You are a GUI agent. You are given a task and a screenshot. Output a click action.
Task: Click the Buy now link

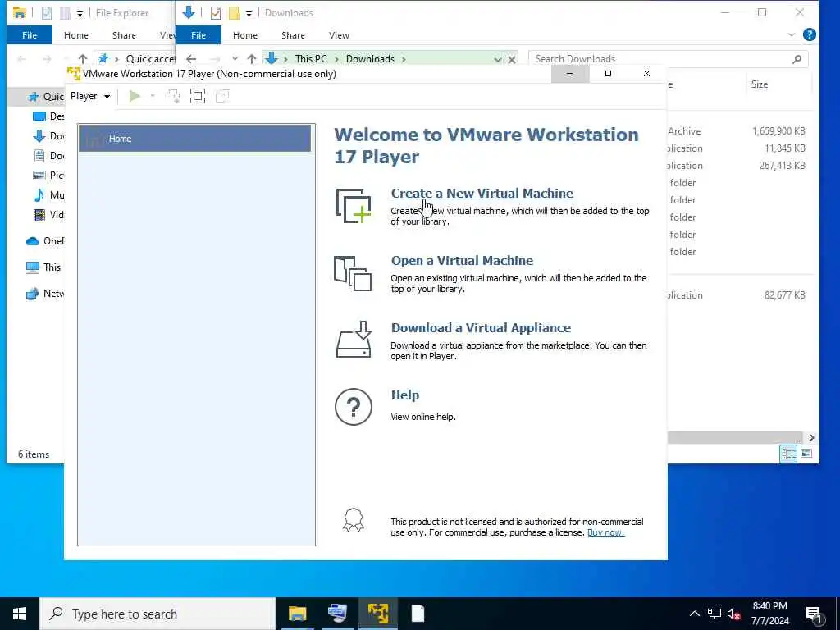click(x=606, y=532)
